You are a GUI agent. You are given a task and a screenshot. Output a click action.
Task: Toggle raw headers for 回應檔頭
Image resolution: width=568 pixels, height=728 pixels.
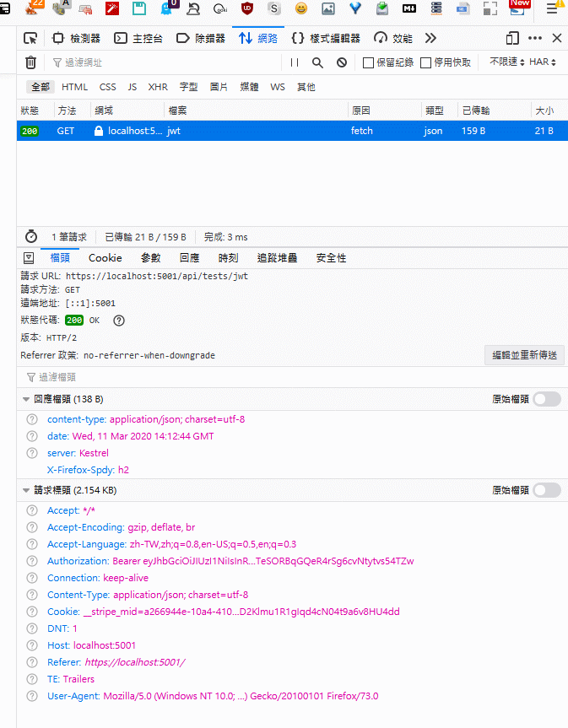point(547,399)
